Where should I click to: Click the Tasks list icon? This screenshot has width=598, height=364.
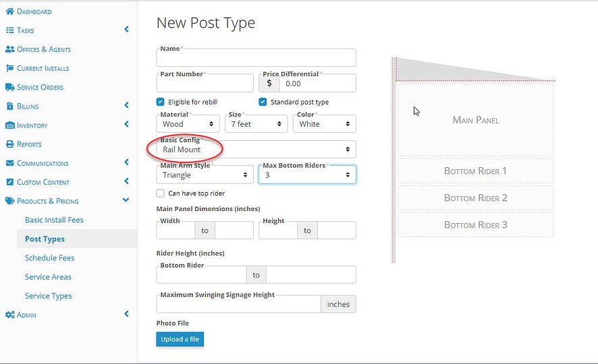pos(10,30)
